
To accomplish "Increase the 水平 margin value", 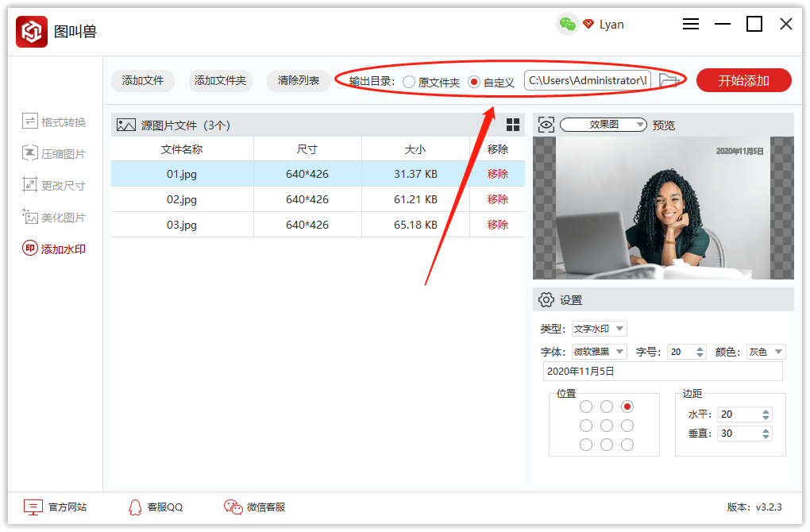I will pyautogui.click(x=766, y=411).
